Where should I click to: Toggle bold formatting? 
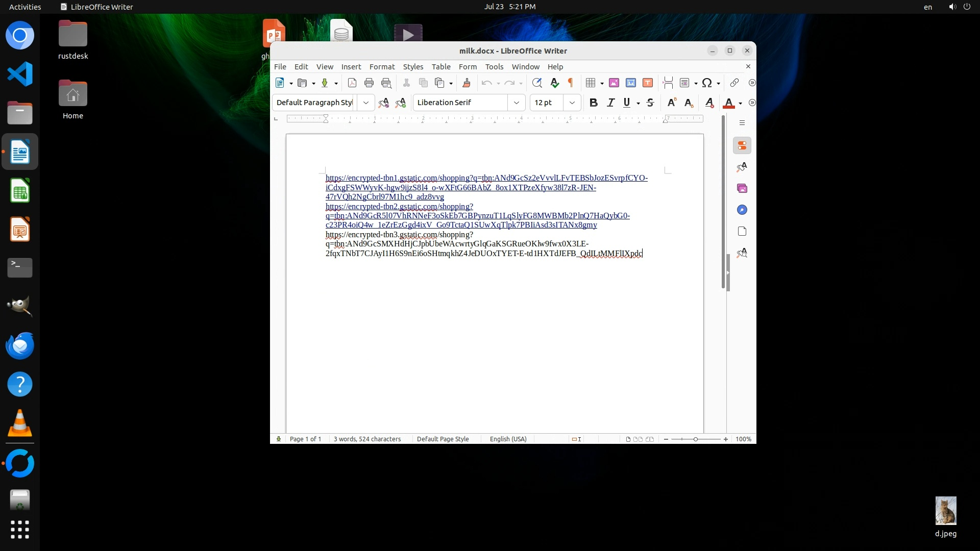tap(593, 103)
